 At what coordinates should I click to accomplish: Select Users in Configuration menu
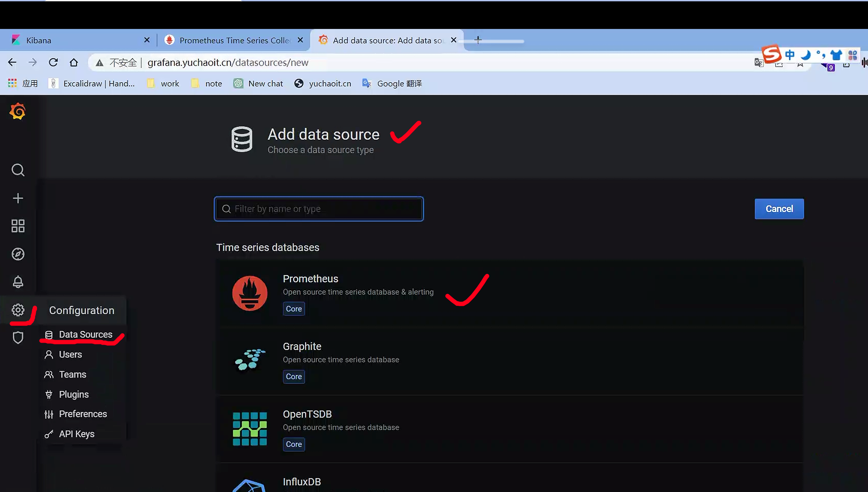70,355
